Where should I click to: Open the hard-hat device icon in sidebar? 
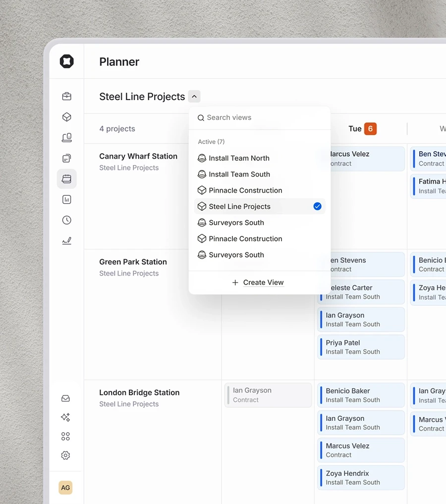point(67,138)
